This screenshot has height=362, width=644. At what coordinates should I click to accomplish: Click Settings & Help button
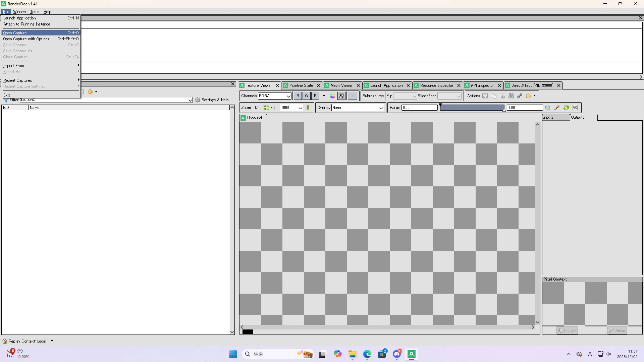(212, 100)
